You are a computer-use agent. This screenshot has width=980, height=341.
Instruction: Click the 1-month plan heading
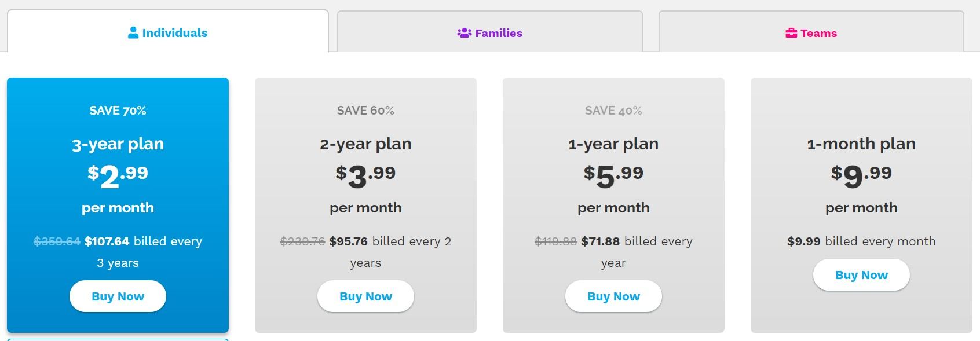tap(861, 144)
